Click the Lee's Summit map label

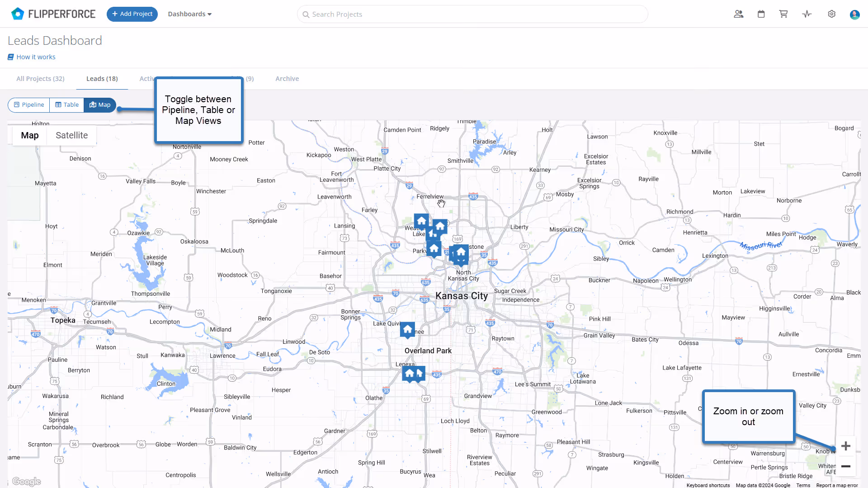pos(533,384)
